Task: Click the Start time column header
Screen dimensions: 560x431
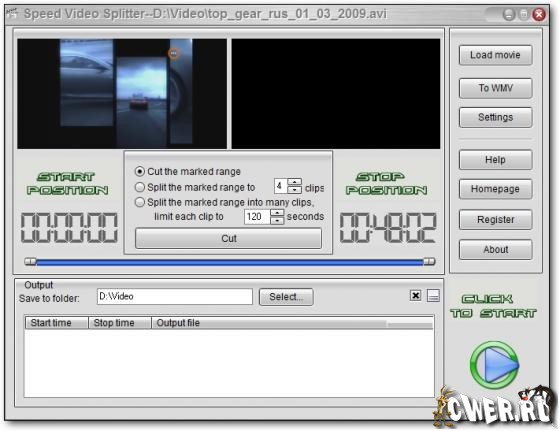Action: coord(57,323)
